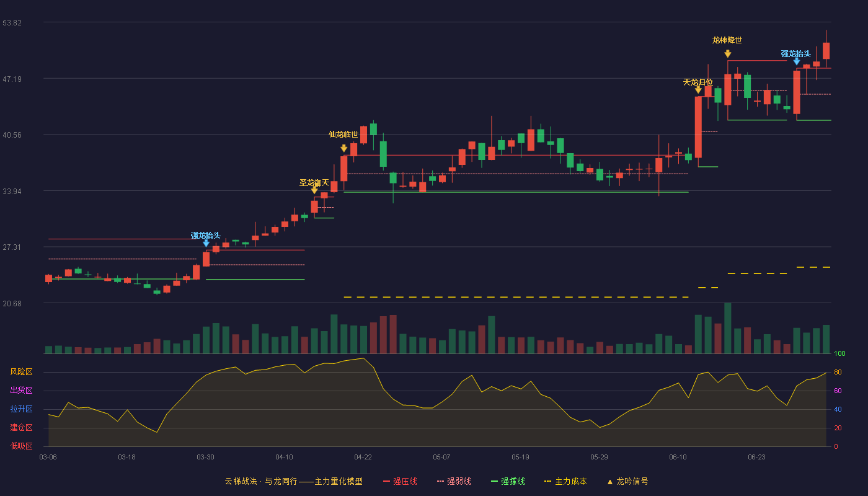Screen dimensions: 868x496
Task: Select the 强龙抬头 label at the late-June high
Action: (796, 54)
